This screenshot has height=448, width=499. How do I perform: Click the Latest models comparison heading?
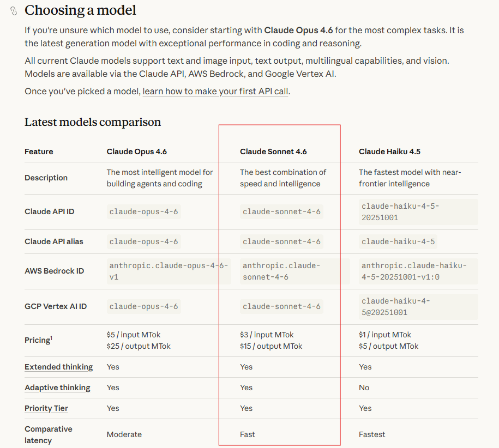point(93,122)
